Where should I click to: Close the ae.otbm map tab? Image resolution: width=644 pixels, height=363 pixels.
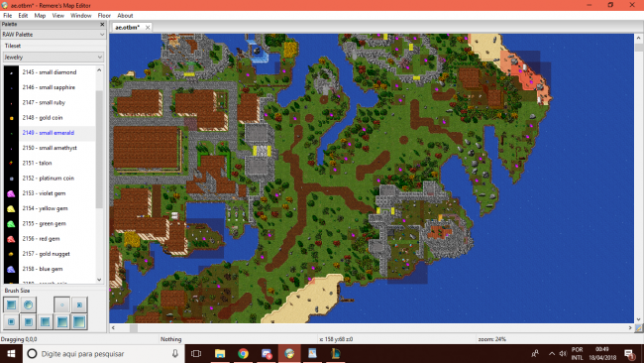pyautogui.click(x=148, y=27)
